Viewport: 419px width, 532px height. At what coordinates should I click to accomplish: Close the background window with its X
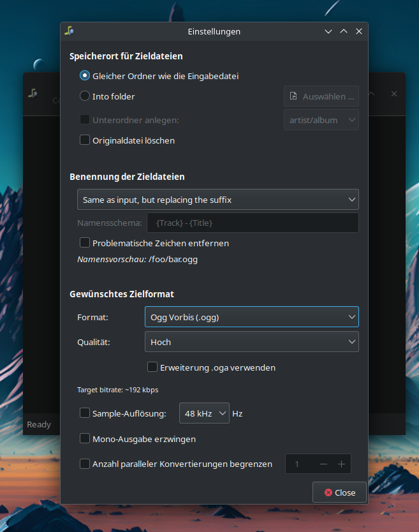(x=394, y=94)
